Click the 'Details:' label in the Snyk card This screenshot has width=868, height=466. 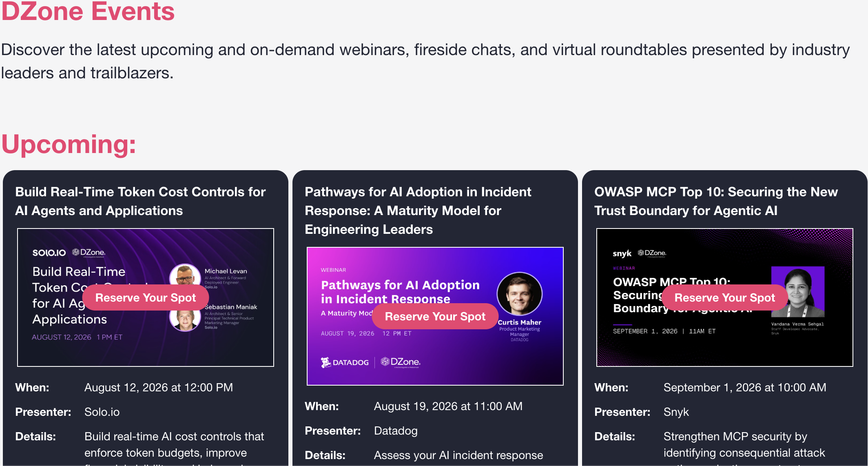[x=615, y=436]
